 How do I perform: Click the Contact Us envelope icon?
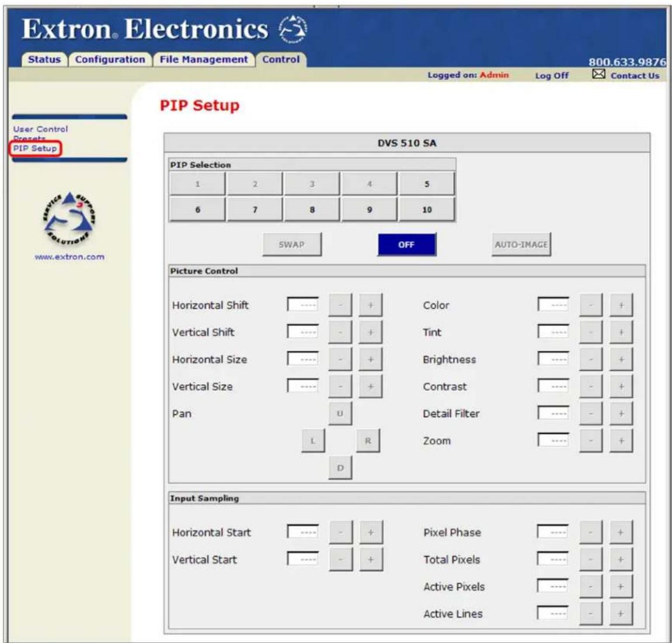coord(598,74)
